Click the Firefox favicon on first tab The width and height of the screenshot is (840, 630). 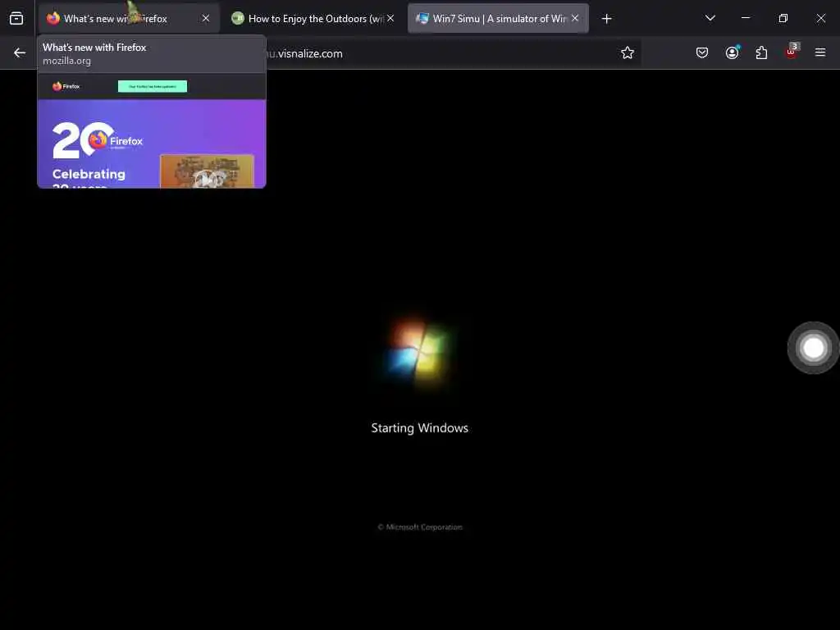click(53, 18)
